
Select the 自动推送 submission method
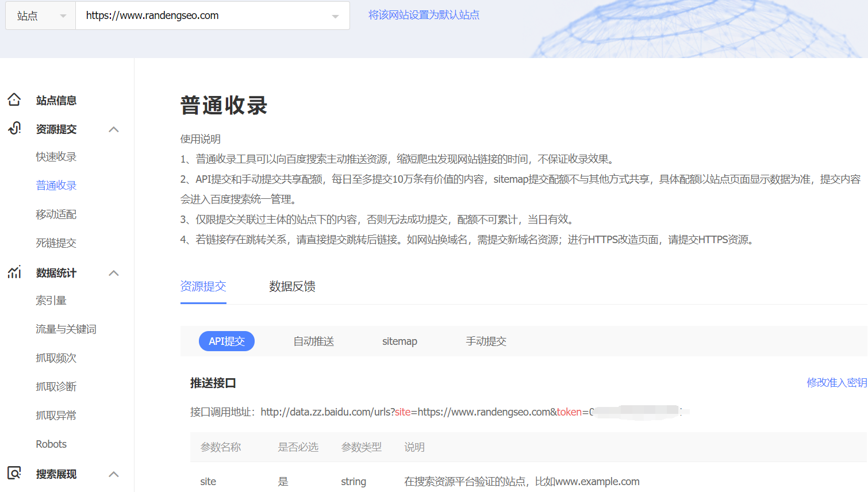pos(314,341)
